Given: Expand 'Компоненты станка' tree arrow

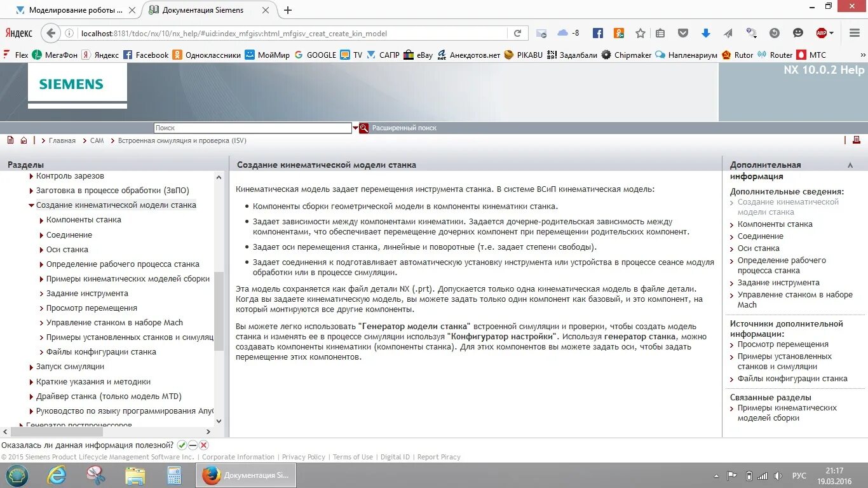Looking at the screenshot, I should click(41, 220).
